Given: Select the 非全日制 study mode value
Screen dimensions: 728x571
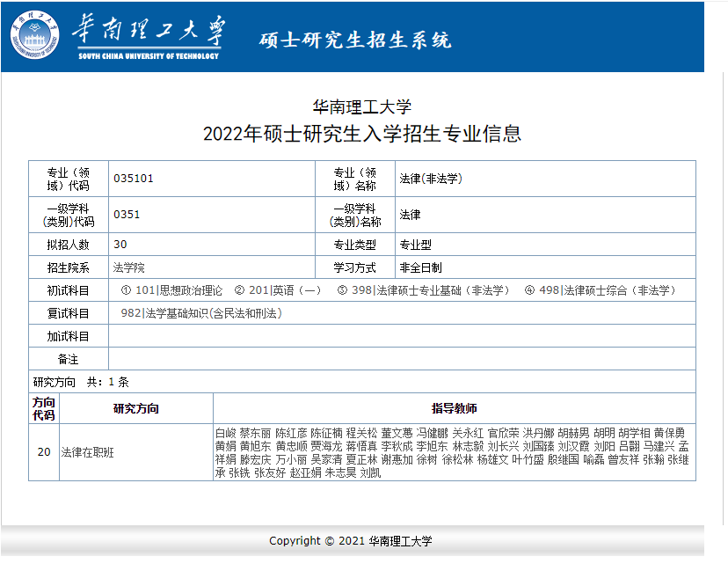Looking at the screenshot, I should coord(420,267).
